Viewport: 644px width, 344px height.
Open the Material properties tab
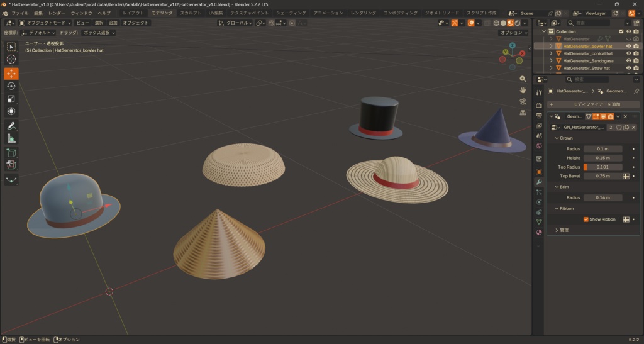click(x=539, y=232)
